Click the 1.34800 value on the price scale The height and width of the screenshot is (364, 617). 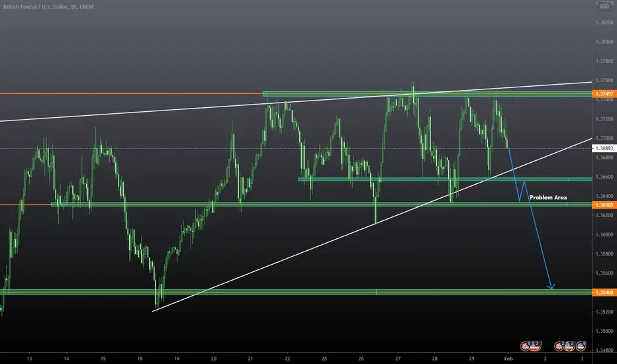pos(604,350)
